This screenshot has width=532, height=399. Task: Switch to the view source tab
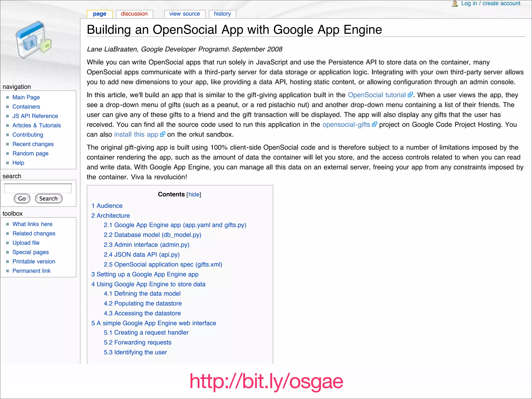click(x=184, y=14)
